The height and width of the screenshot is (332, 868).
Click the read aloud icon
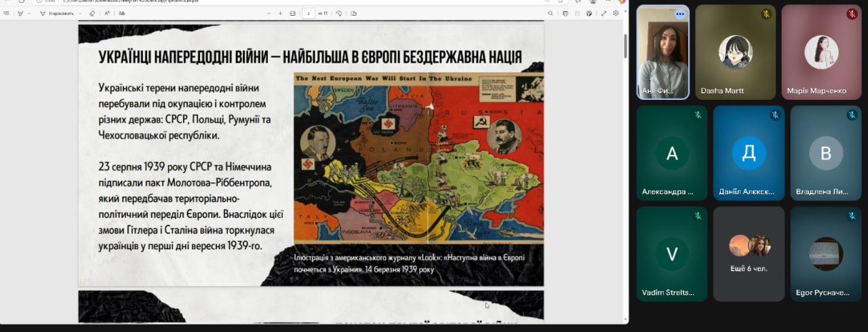coord(107,13)
